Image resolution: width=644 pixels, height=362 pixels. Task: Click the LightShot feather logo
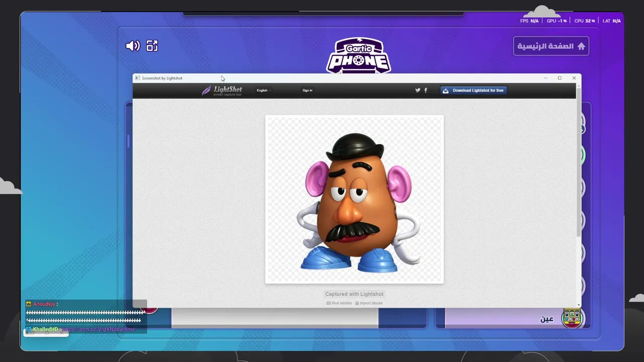(x=222, y=90)
